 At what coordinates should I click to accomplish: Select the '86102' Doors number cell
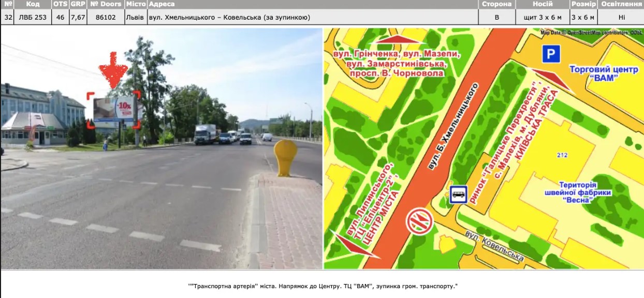click(x=105, y=17)
